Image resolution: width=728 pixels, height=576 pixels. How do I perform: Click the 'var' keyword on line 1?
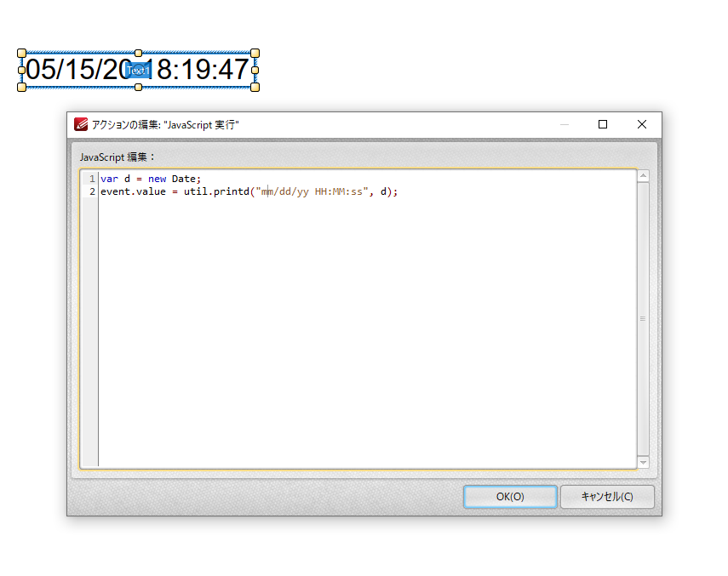[110, 179]
